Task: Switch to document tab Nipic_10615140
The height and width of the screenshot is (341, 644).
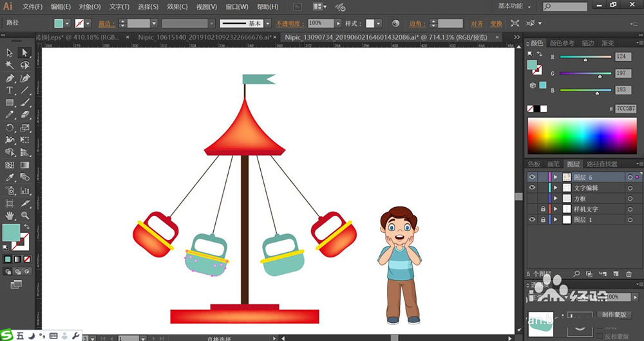Action: (x=205, y=37)
